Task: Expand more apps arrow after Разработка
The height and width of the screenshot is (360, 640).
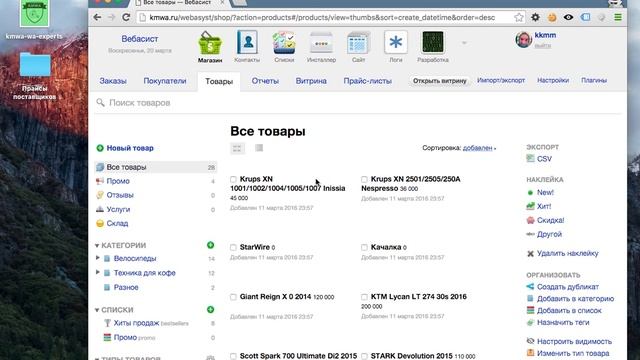Action: click(x=464, y=42)
